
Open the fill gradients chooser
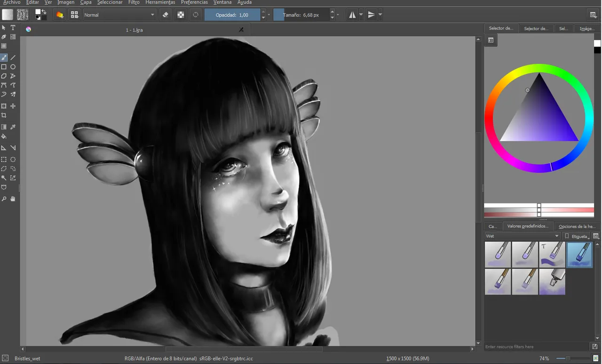coord(8,15)
